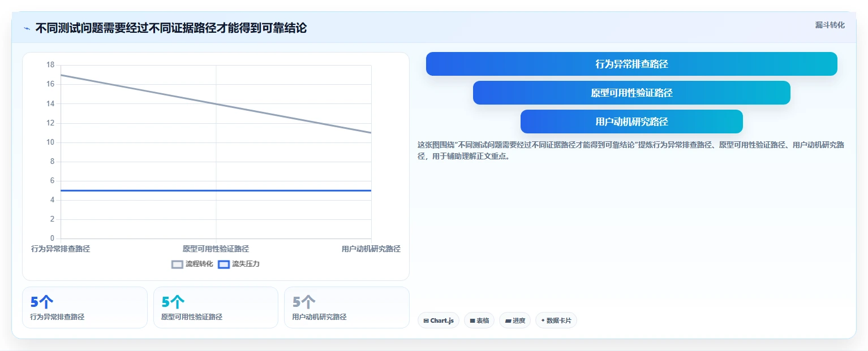Click the y-axis value 10
This screenshot has height=351, width=868.
click(50, 142)
